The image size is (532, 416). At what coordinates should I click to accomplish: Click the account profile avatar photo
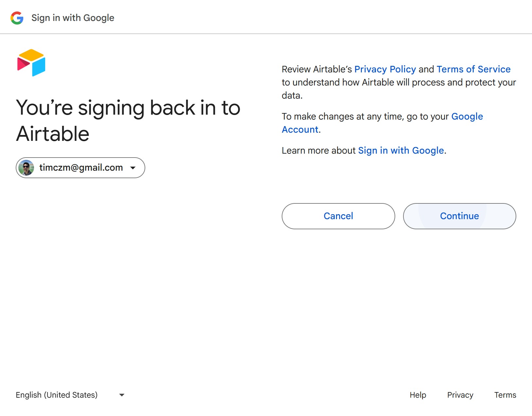click(x=27, y=168)
